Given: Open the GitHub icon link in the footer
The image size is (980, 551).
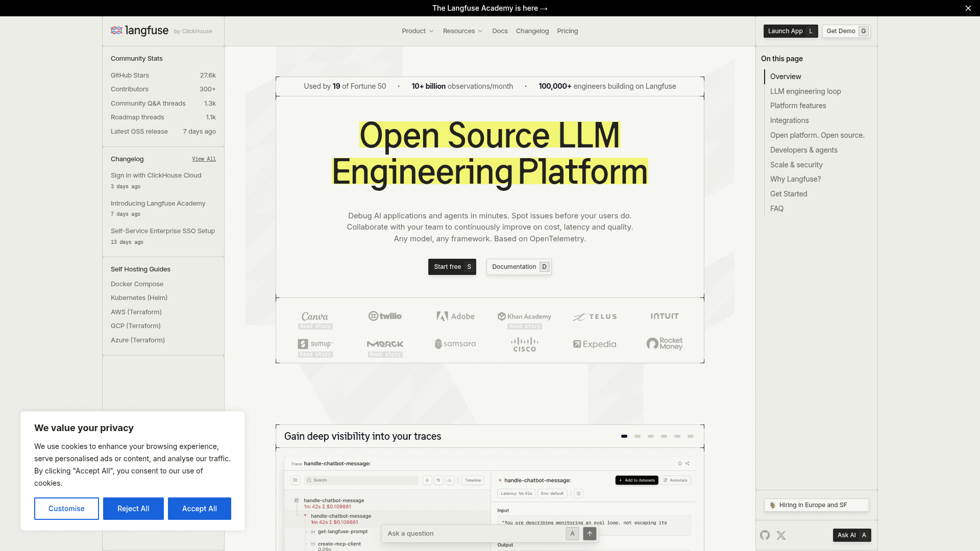Looking at the screenshot, I should pyautogui.click(x=765, y=535).
